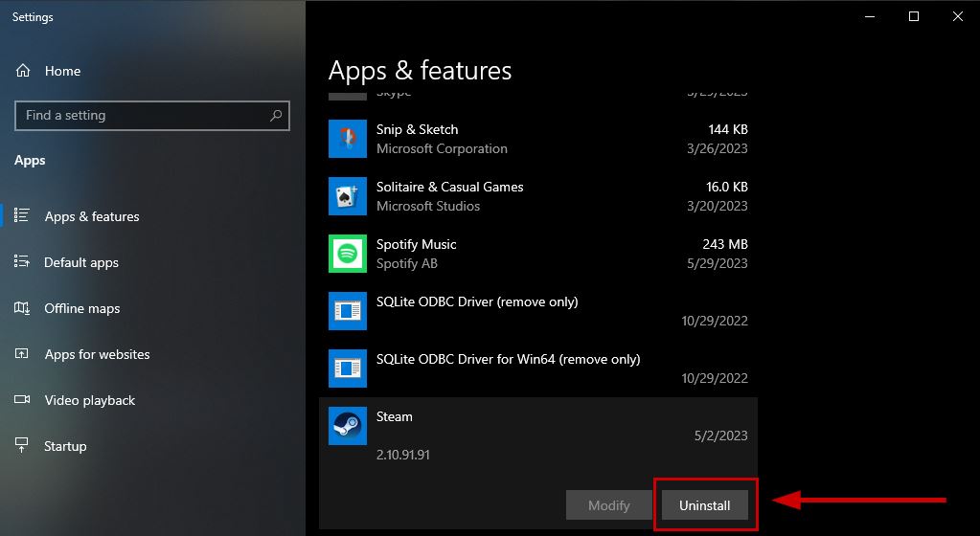The width and height of the screenshot is (980, 536).
Task: Click the Apps & features page heading
Action: (x=420, y=71)
